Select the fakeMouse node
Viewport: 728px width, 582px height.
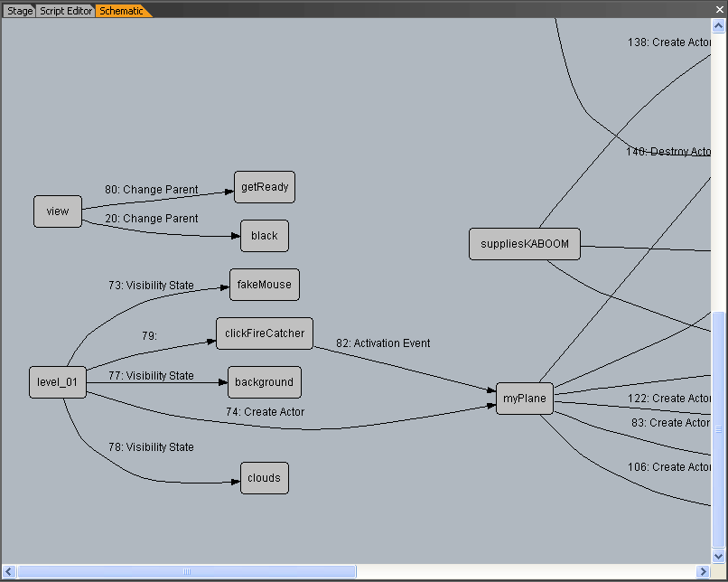(264, 285)
